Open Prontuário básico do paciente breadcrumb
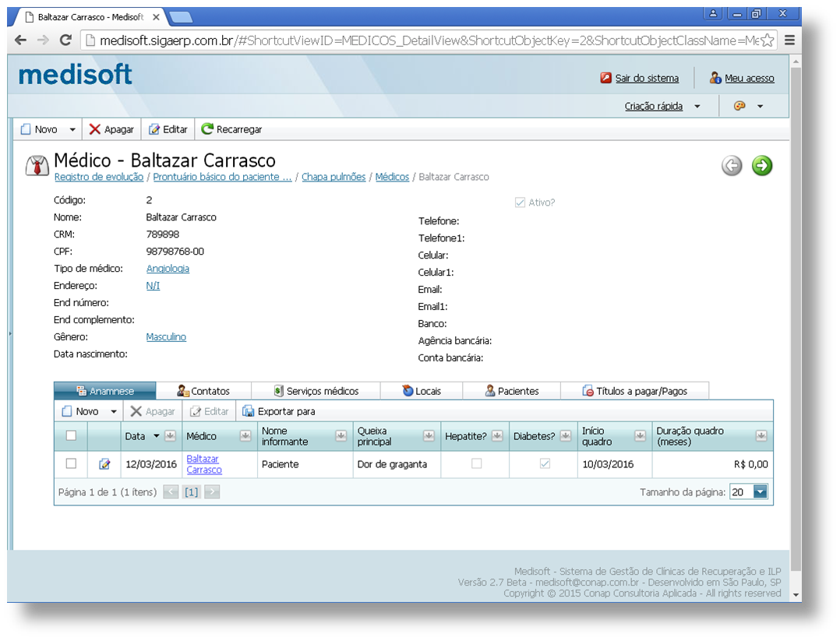The width and height of the screenshot is (840, 641). (222, 177)
